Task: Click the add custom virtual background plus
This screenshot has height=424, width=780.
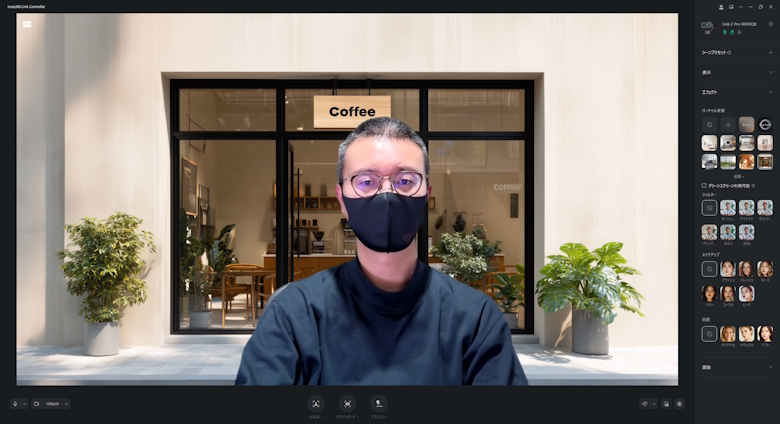Action: [728, 124]
